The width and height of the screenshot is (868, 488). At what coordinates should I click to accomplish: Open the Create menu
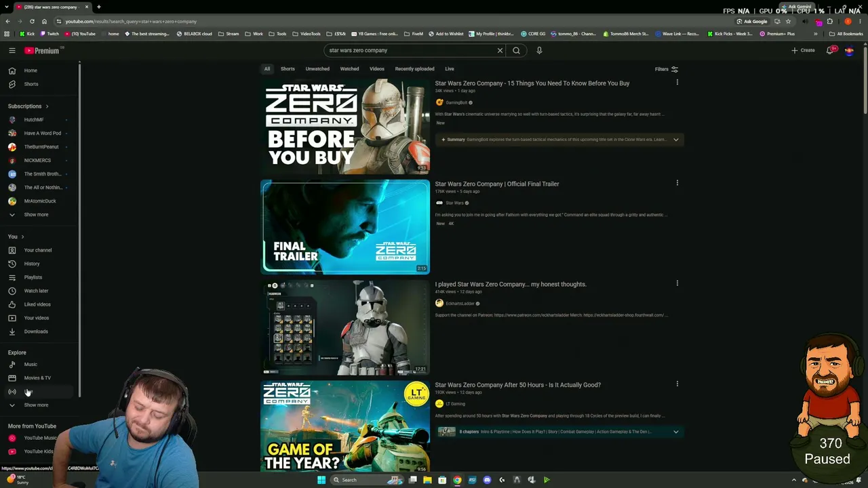[x=803, y=50]
